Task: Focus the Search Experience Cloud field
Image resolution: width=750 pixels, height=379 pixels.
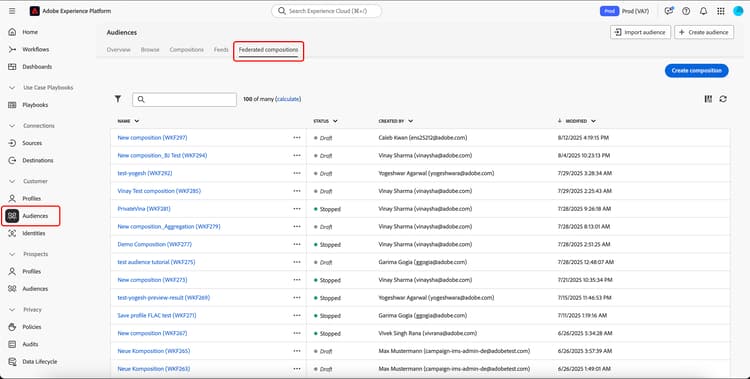Action: (327, 11)
